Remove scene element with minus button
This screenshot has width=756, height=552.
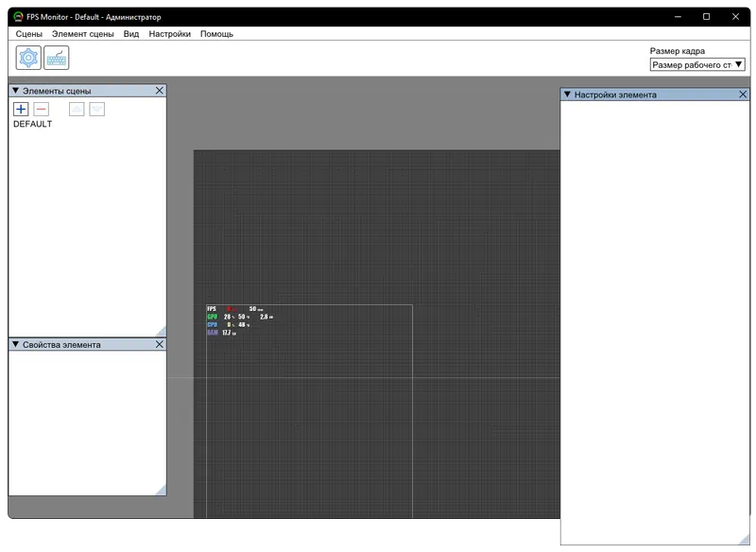click(x=42, y=109)
